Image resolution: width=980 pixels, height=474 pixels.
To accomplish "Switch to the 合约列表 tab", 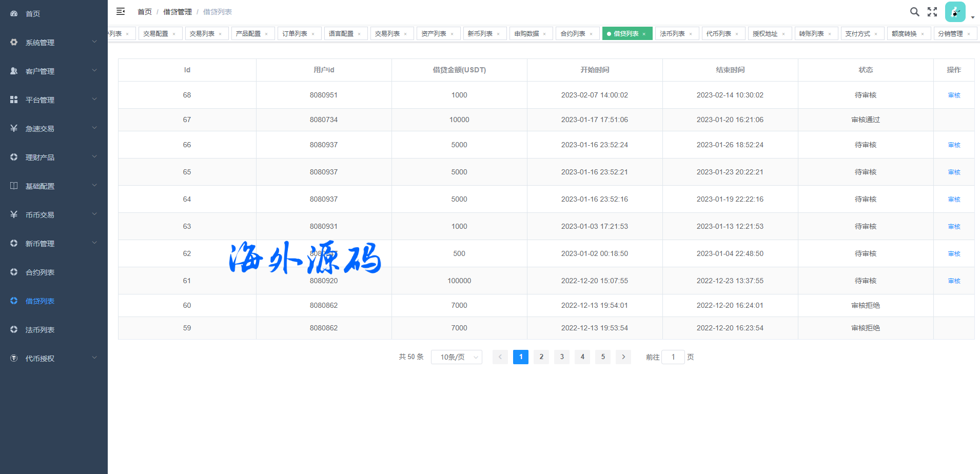I will (573, 34).
